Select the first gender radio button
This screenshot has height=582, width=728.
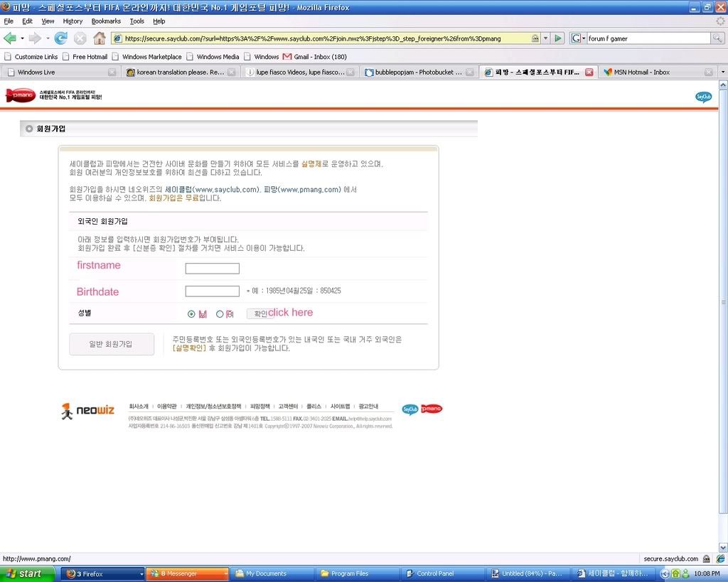(191, 313)
